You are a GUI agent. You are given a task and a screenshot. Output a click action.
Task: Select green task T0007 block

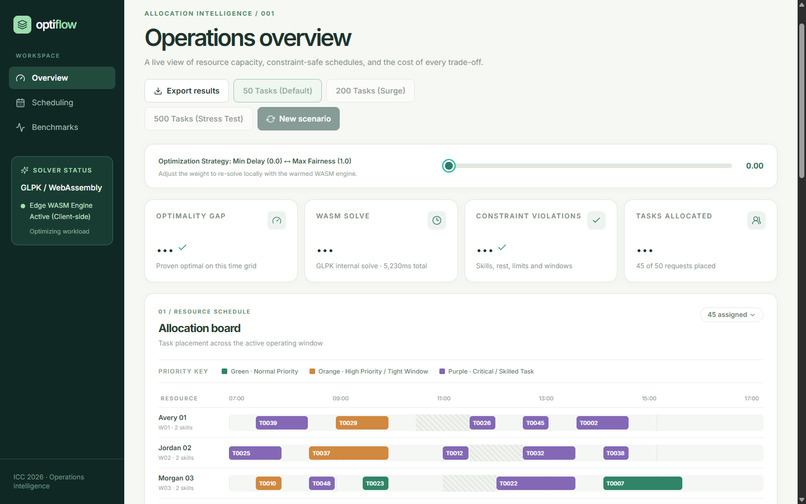pos(643,483)
